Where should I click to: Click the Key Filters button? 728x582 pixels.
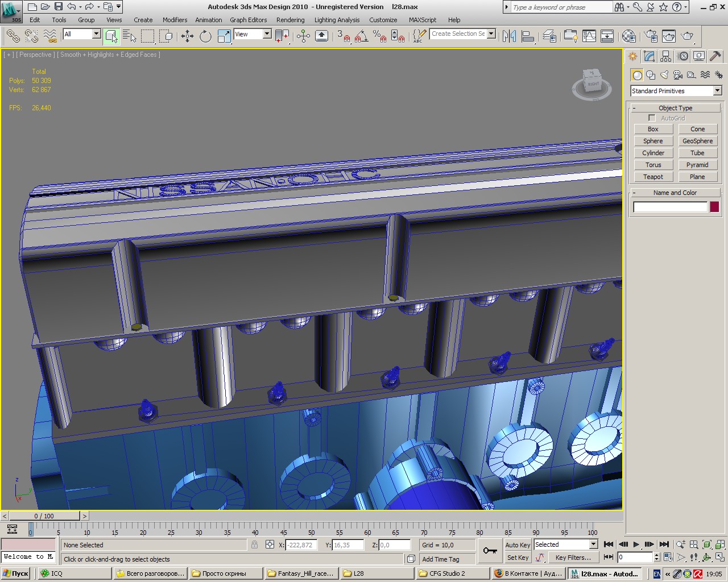(x=573, y=558)
